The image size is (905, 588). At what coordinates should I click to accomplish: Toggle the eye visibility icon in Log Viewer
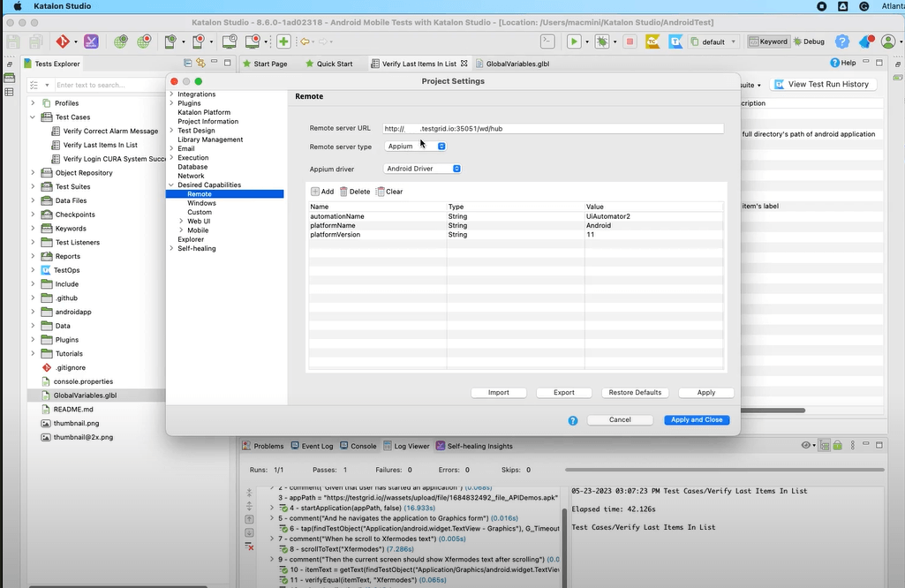(x=806, y=445)
